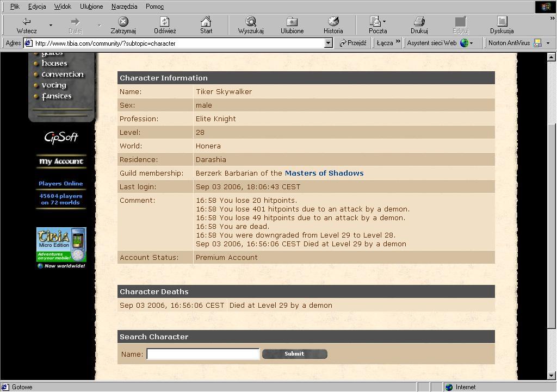
Task: Open Dyskusja discussion icon
Action: [502, 21]
